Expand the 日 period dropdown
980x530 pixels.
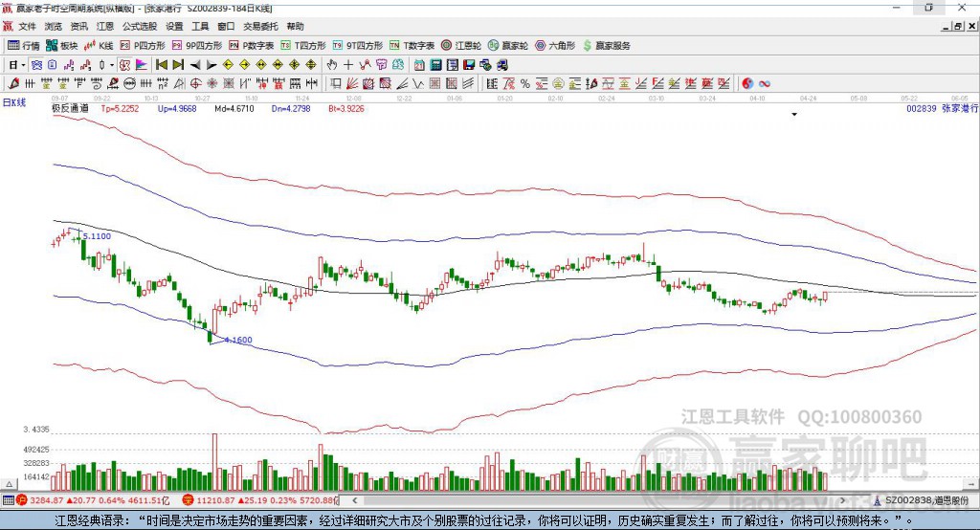pyautogui.click(x=23, y=65)
